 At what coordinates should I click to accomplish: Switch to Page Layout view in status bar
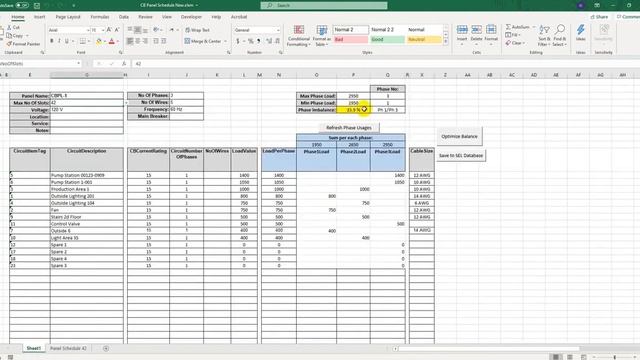click(570, 357)
